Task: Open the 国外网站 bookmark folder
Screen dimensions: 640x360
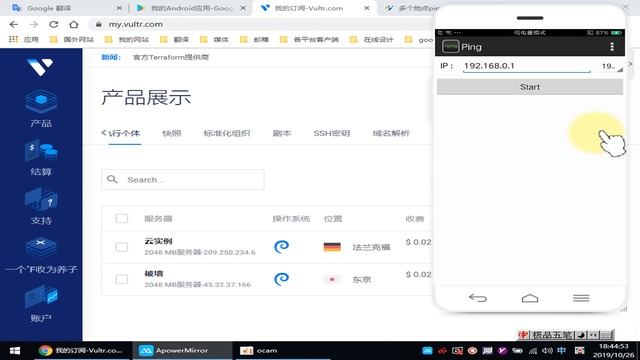Action: tap(72, 39)
